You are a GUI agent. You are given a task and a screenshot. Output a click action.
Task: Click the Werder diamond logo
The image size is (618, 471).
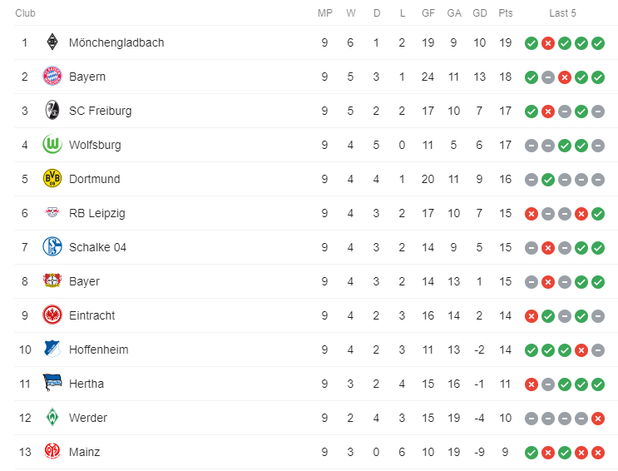point(52,417)
